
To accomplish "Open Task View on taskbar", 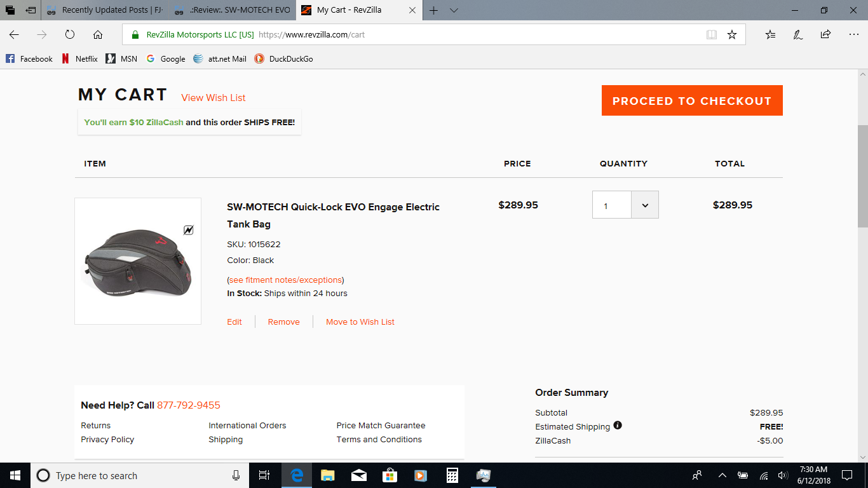I will point(264,475).
